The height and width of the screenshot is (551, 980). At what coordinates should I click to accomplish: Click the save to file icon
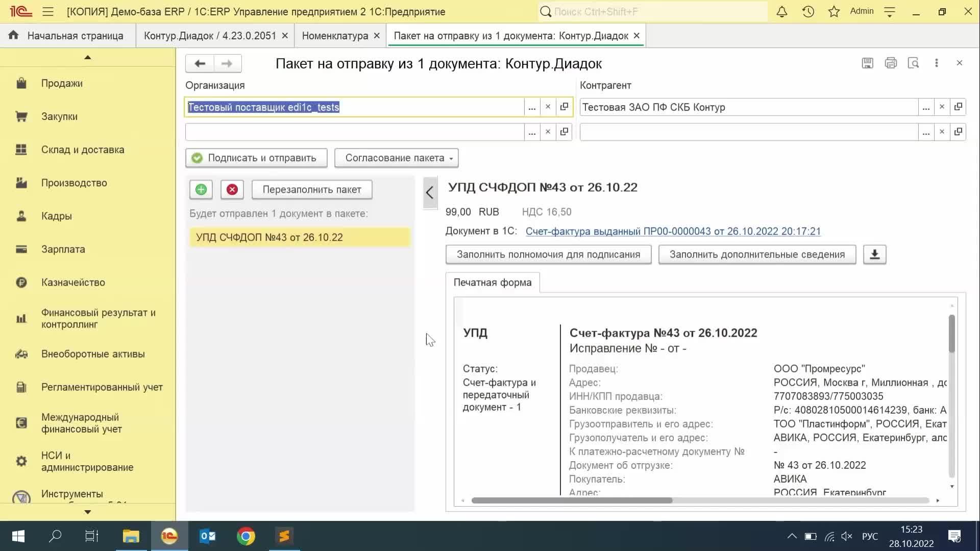(x=867, y=63)
